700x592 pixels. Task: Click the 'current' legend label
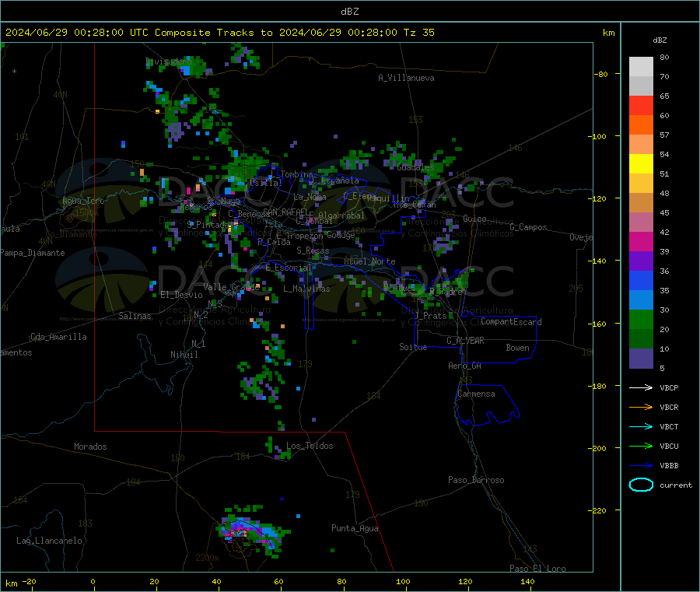pos(676,485)
